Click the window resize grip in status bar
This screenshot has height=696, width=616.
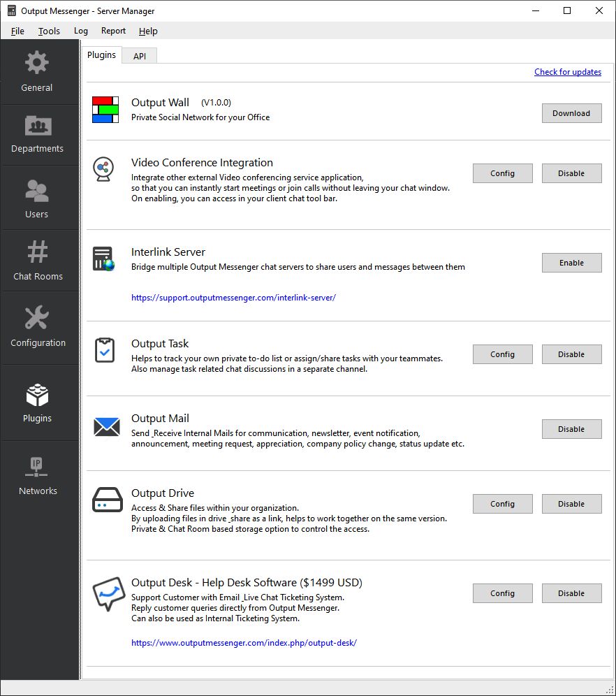pos(610,690)
